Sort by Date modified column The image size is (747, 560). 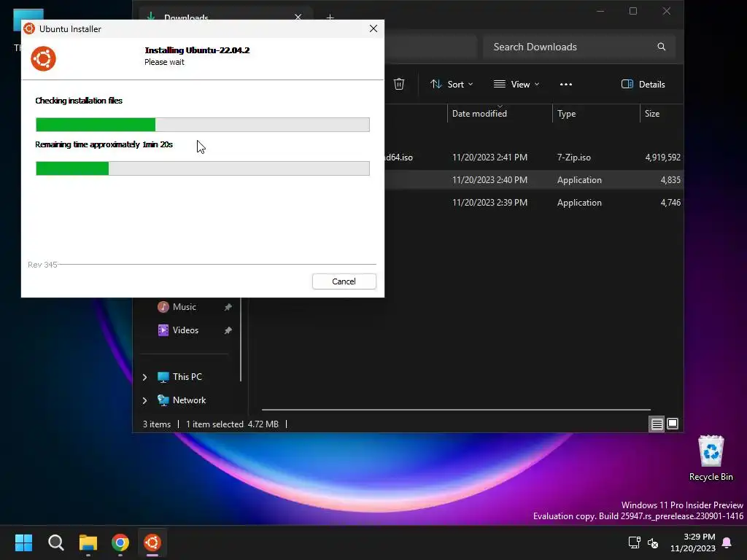(499, 113)
